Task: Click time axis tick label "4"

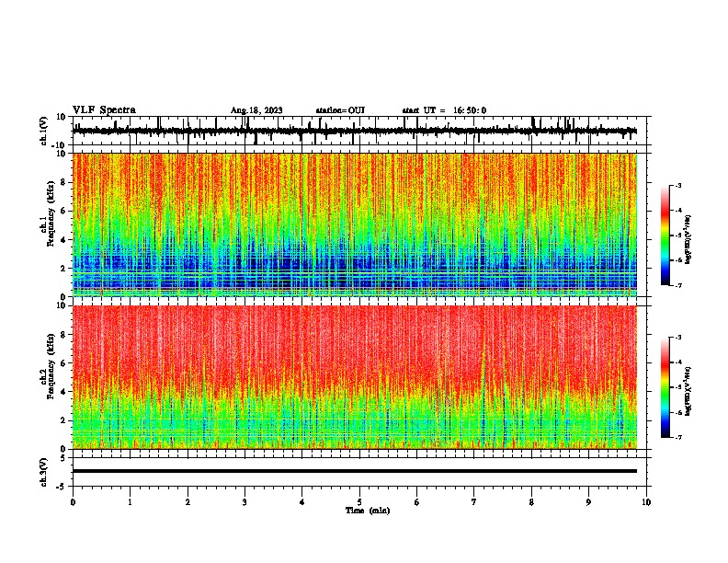Action: (x=301, y=502)
